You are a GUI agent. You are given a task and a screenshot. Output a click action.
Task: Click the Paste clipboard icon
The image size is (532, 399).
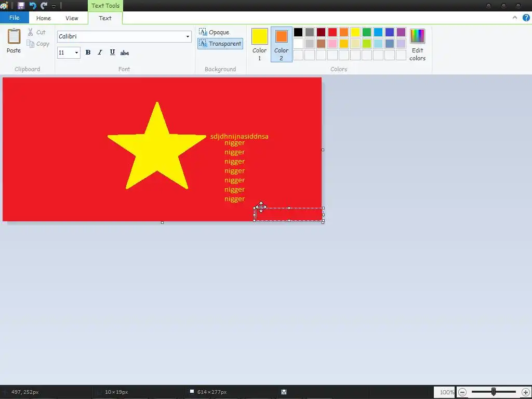point(14,36)
